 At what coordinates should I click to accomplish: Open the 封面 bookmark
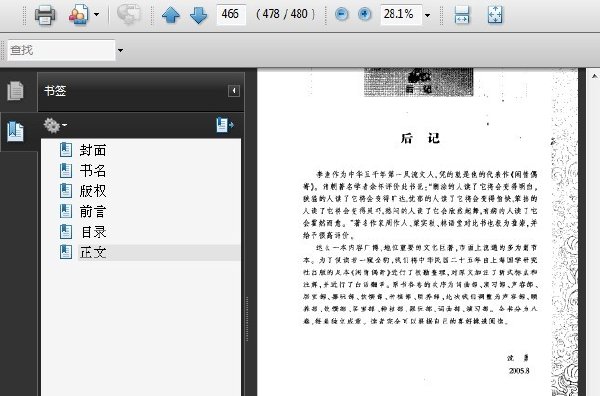point(93,150)
